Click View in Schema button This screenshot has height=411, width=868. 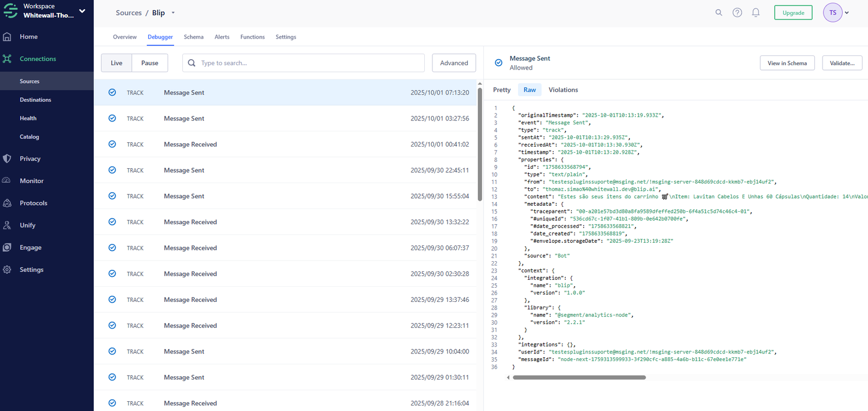pyautogui.click(x=787, y=63)
